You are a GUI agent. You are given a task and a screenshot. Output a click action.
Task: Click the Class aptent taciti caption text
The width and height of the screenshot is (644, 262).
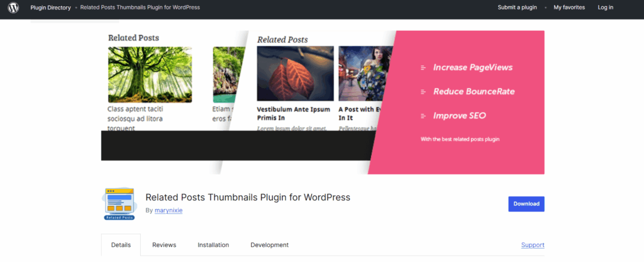point(136,118)
